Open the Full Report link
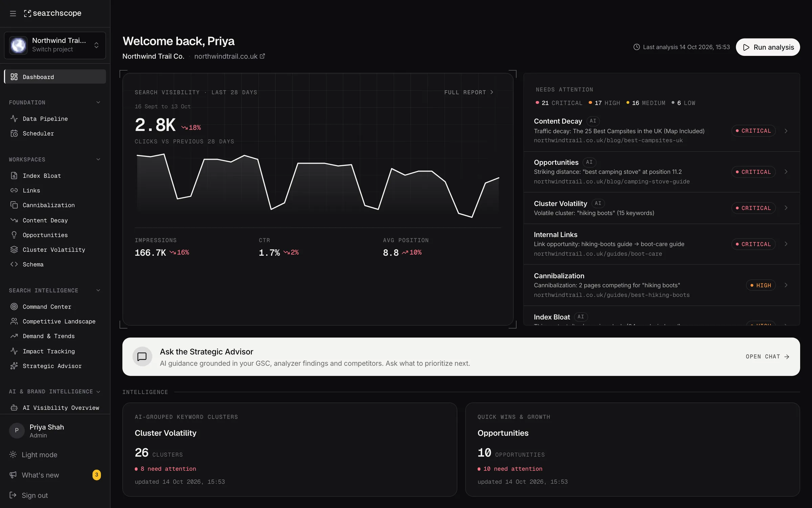This screenshot has height=508, width=812. tap(469, 92)
